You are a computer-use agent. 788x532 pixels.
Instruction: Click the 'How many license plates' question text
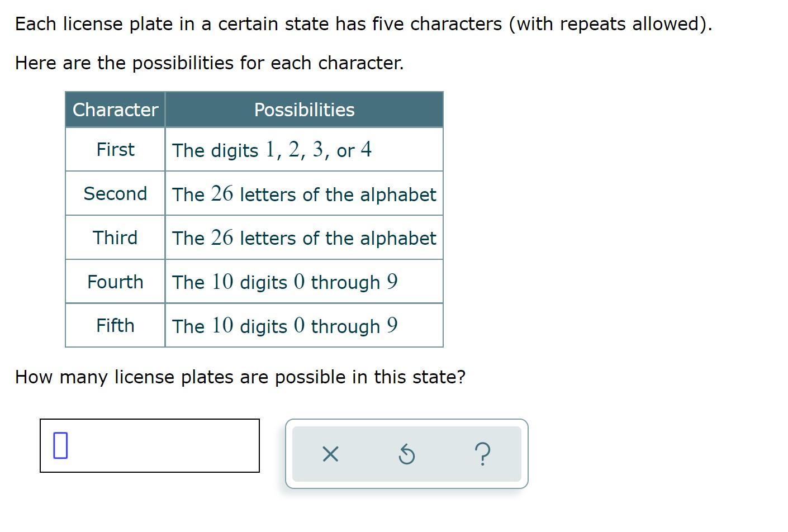(240, 377)
